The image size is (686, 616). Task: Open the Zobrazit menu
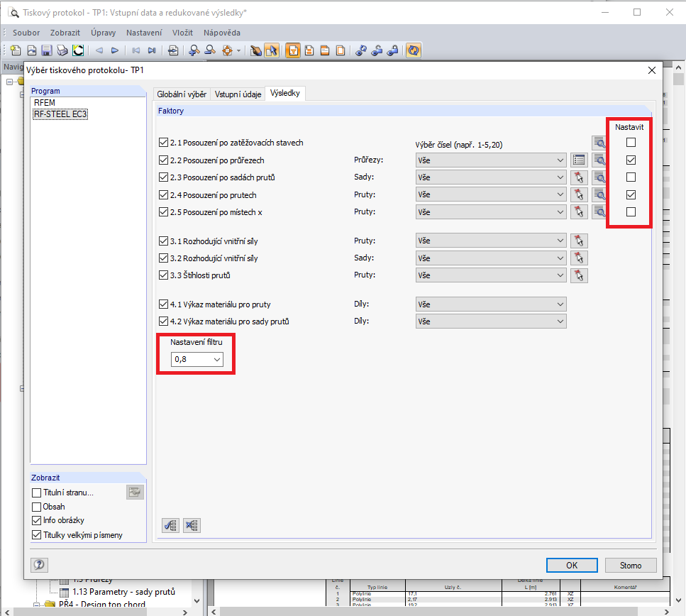65,33
